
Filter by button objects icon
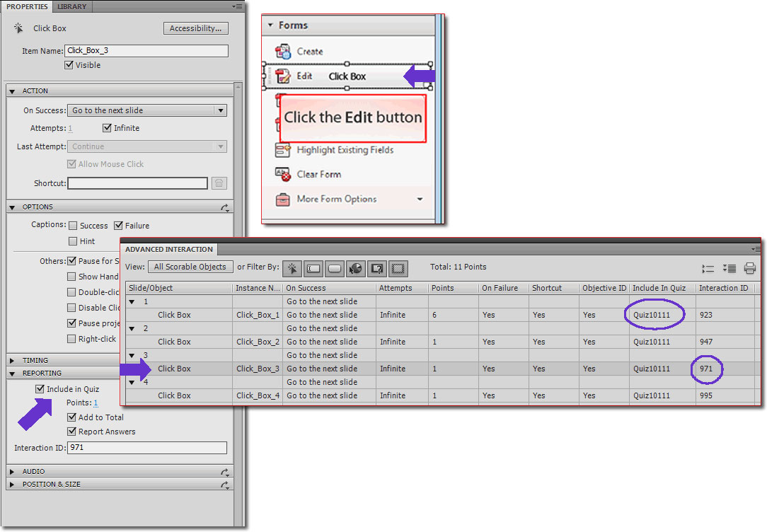coord(335,268)
